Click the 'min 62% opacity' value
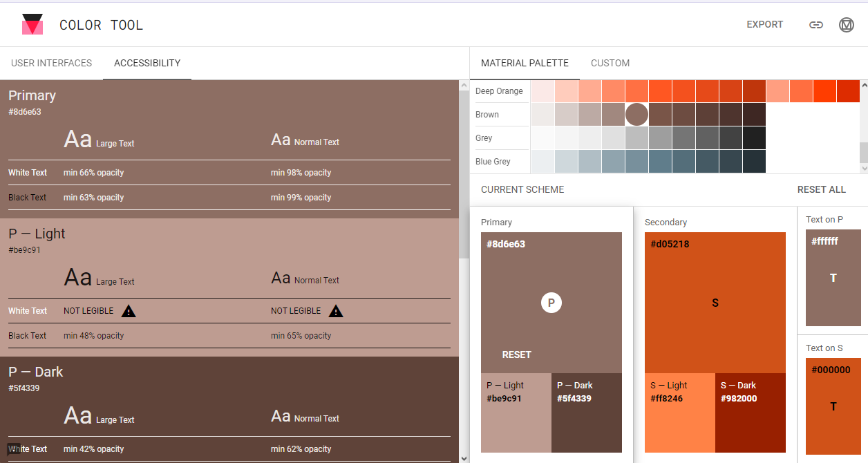 click(301, 449)
